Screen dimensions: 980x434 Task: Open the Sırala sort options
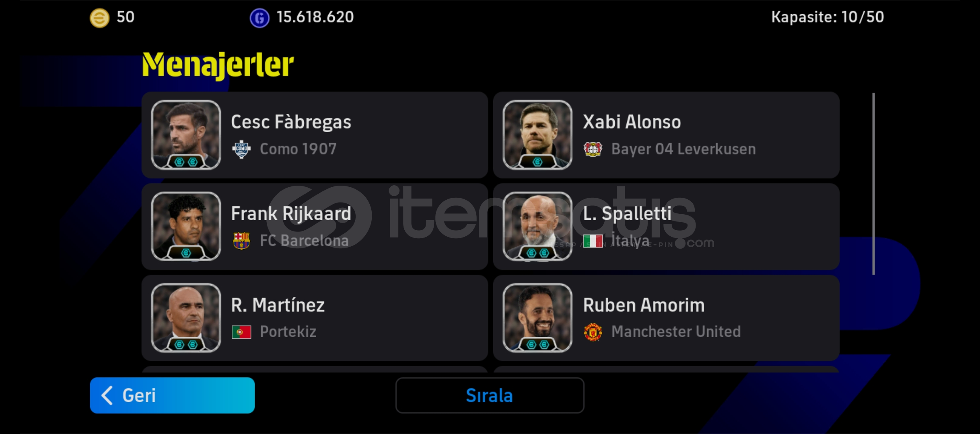click(490, 395)
